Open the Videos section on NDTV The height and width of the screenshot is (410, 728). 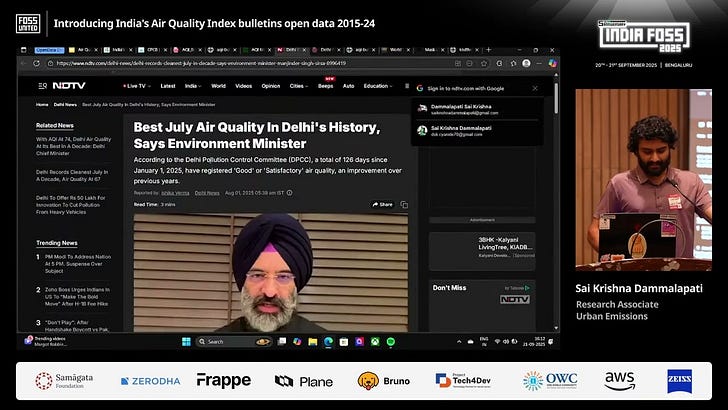click(x=243, y=86)
